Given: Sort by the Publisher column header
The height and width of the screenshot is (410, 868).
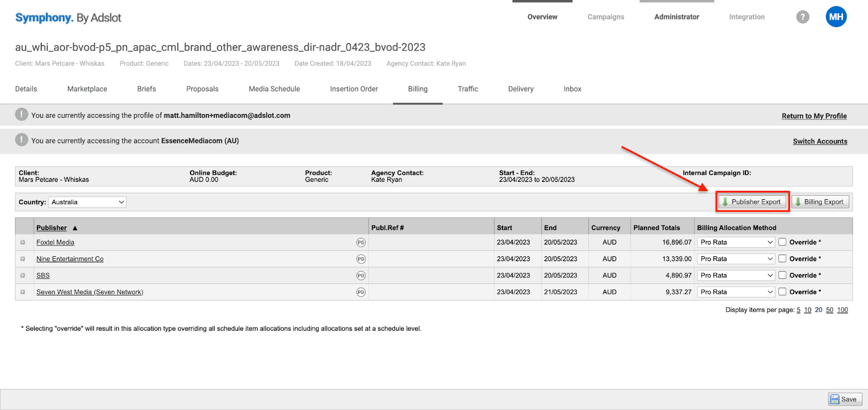Looking at the screenshot, I should [x=52, y=228].
